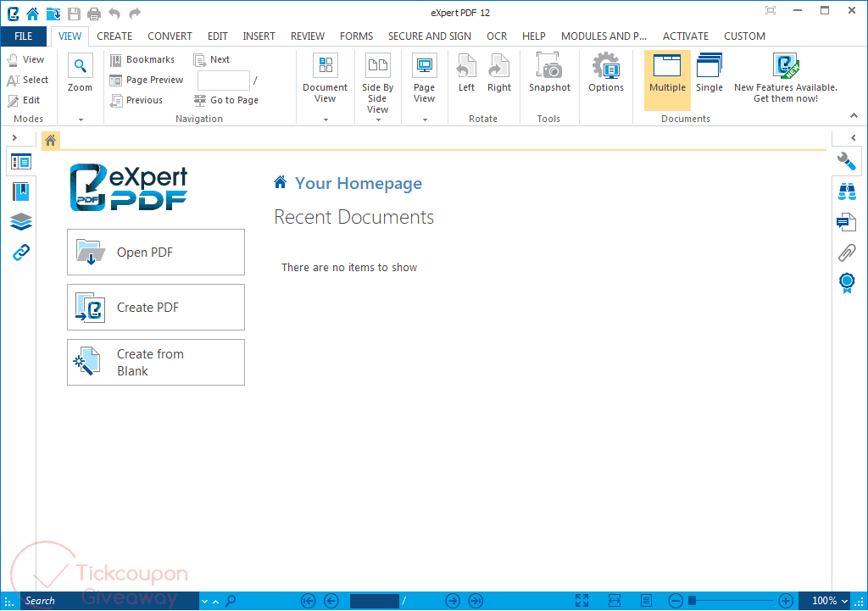Switch to FORMS ribbon tab

pyautogui.click(x=357, y=36)
